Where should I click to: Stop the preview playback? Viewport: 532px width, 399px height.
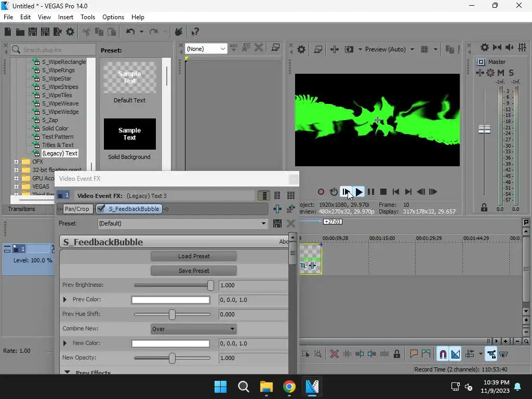(383, 192)
